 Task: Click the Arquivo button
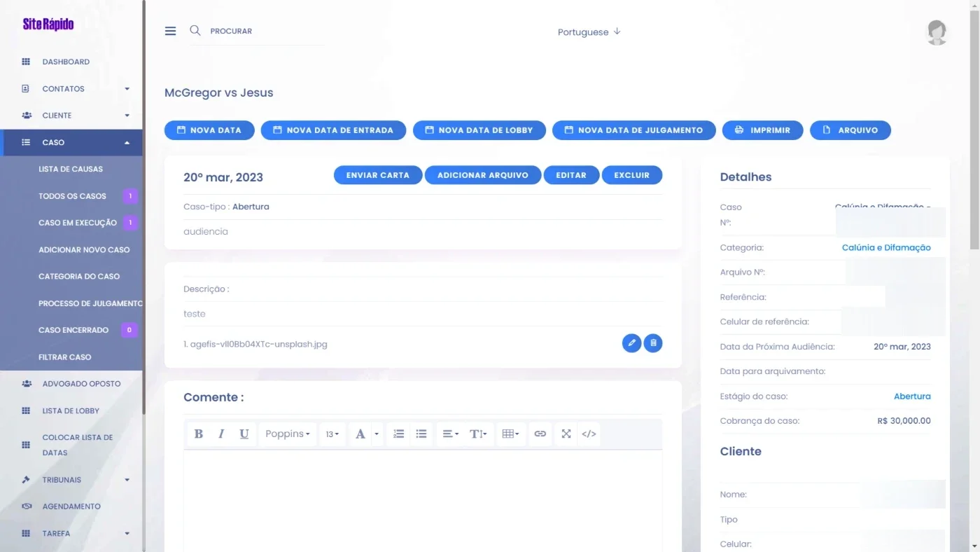point(850,130)
